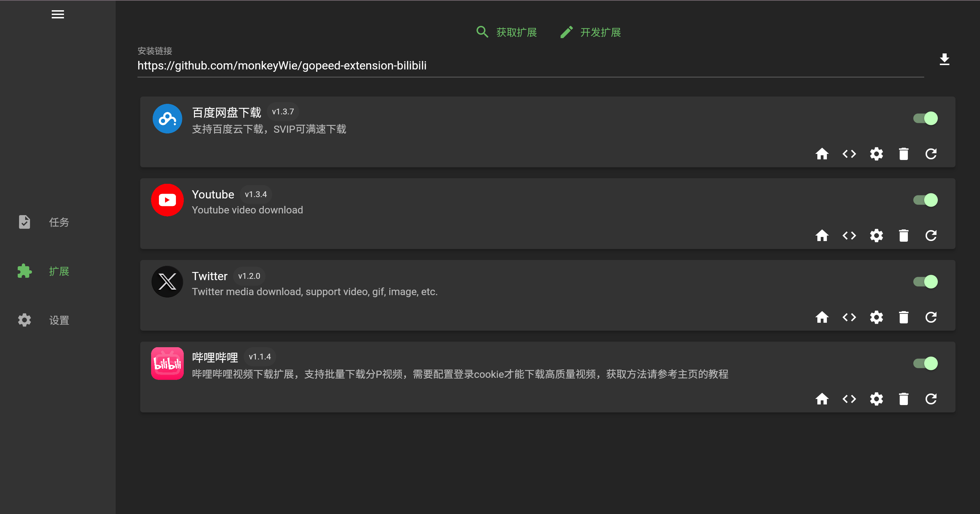This screenshot has width=980, height=514.
Task: Disable the 百度网盘下载 extension
Action: coord(925,118)
